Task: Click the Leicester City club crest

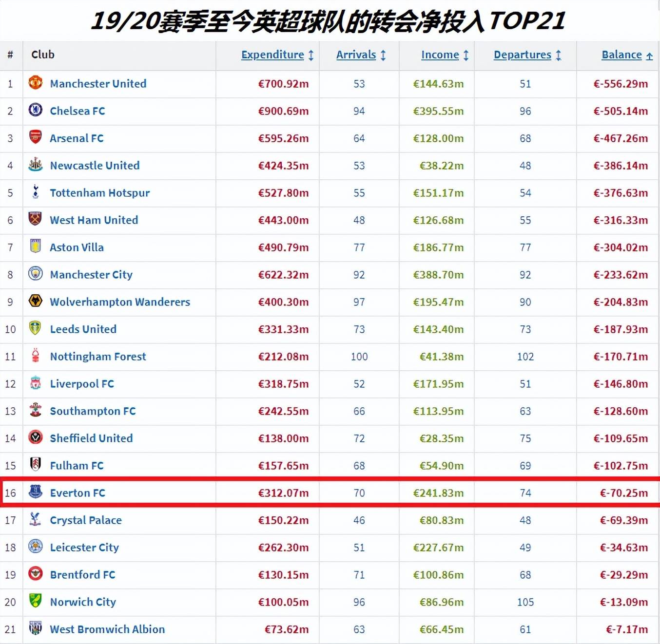Action: 35,546
